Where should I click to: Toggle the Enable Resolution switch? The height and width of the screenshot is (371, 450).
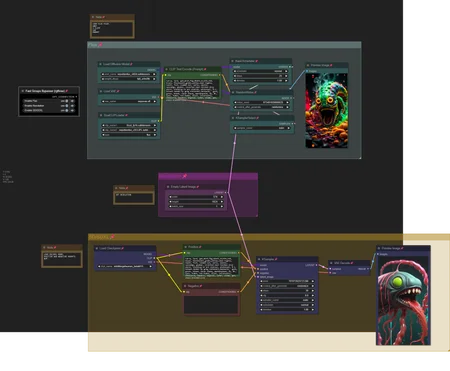(66, 106)
